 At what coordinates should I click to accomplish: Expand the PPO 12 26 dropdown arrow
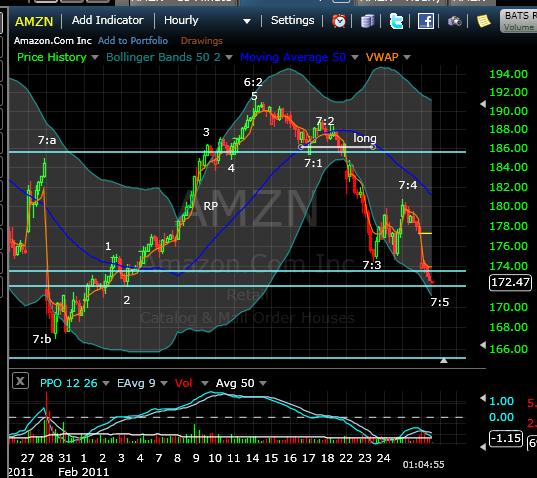[x=106, y=383]
